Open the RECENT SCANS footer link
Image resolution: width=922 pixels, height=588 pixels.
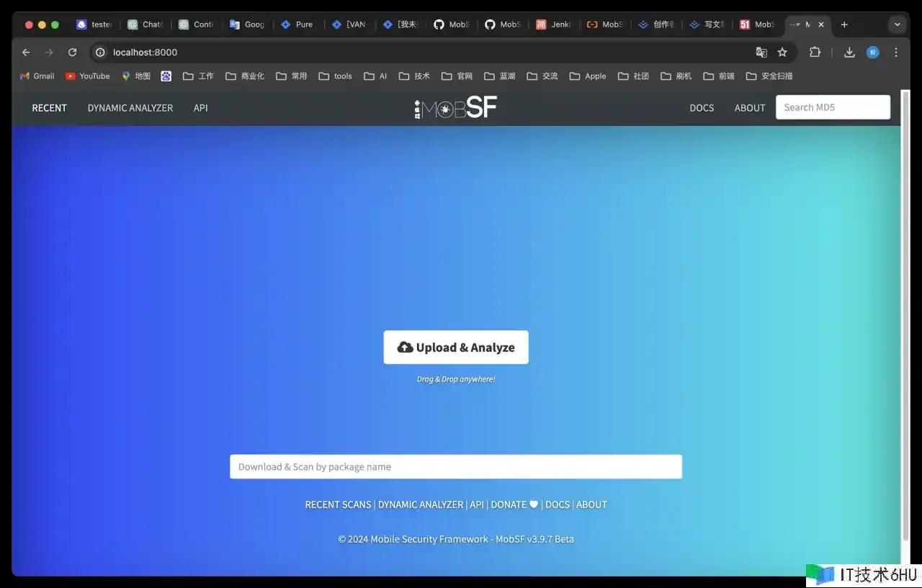click(x=338, y=505)
